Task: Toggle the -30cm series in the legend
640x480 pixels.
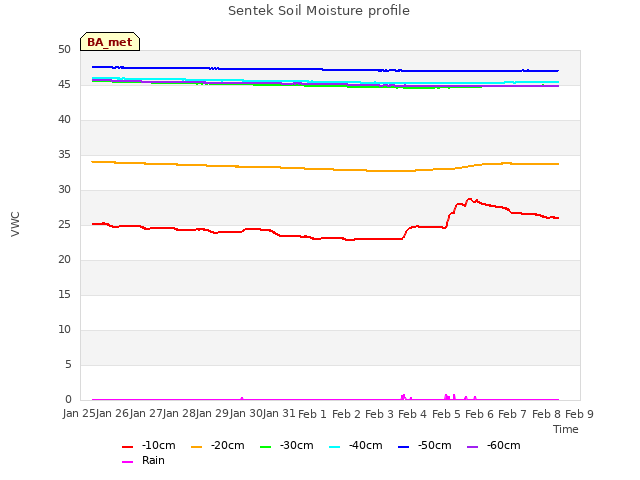Action: (x=287, y=446)
